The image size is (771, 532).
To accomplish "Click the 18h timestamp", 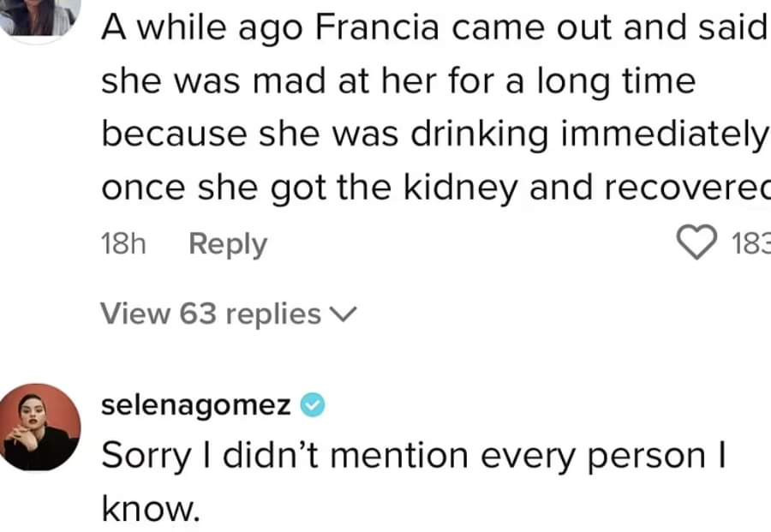I will (x=123, y=243).
